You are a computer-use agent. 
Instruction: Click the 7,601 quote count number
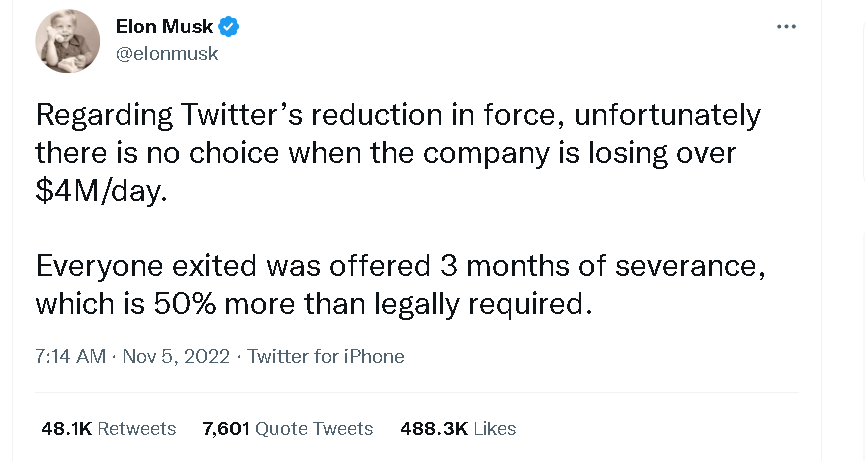(x=226, y=429)
